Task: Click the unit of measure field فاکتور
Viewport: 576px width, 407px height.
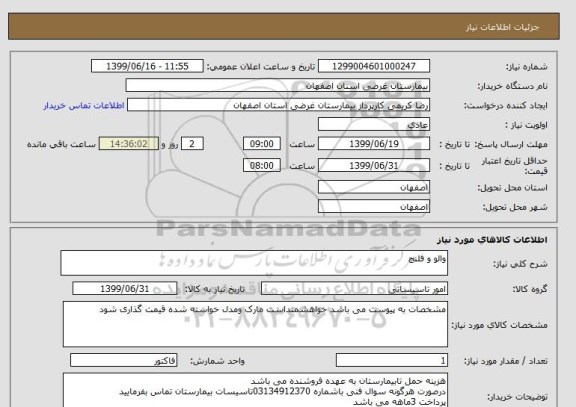Action: pyautogui.click(x=123, y=360)
